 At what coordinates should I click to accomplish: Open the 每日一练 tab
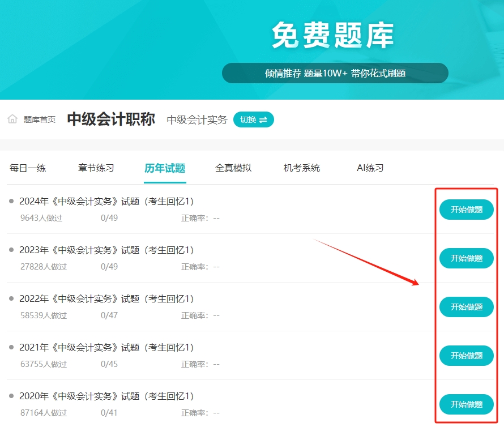coord(28,168)
